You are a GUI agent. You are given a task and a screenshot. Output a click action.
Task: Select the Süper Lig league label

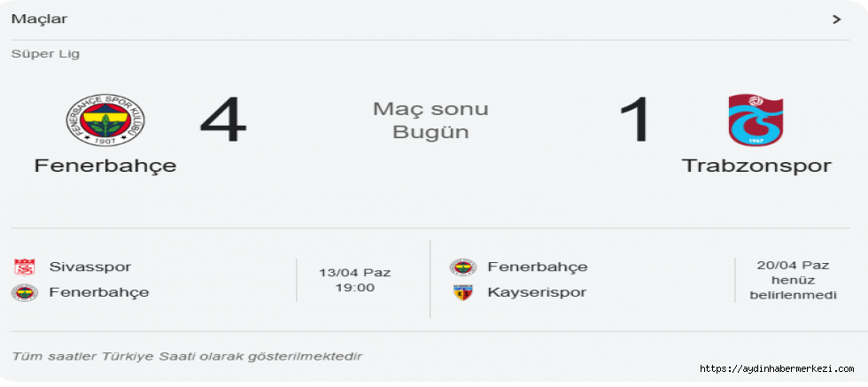45,54
